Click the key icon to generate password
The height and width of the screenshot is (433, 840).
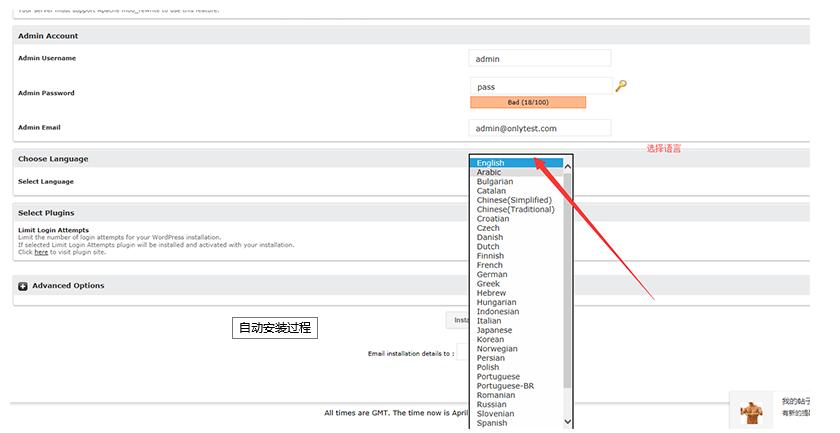pos(621,86)
